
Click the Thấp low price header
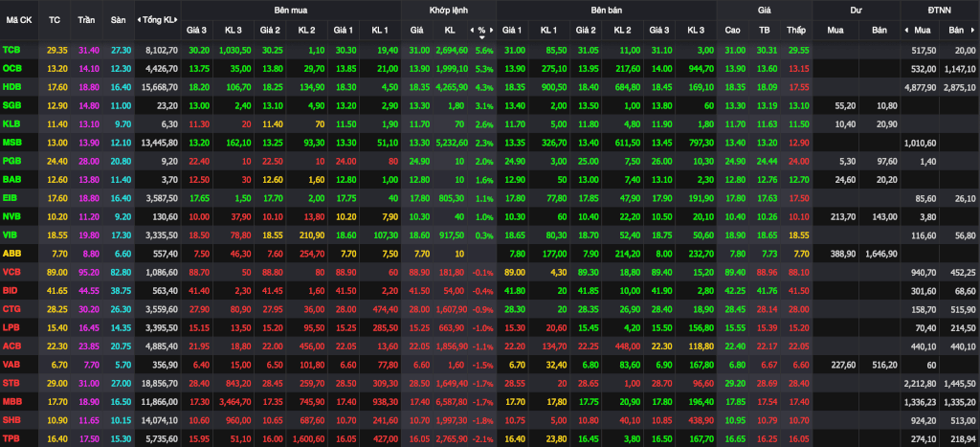pyautogui.click(x=796, y=30)
